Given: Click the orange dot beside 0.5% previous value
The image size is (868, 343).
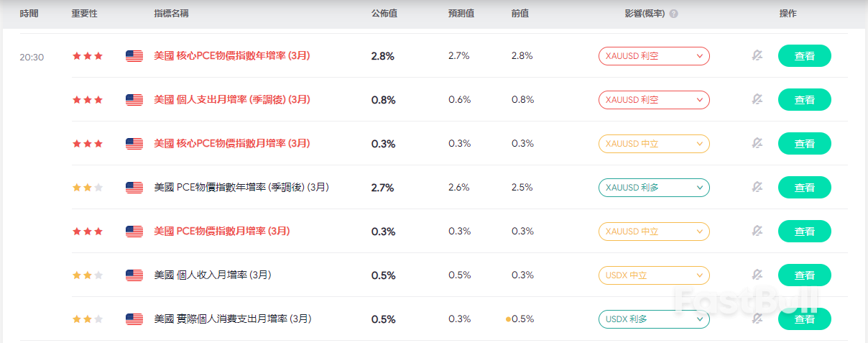Looking at the screenshot, I should pos(508,319).
